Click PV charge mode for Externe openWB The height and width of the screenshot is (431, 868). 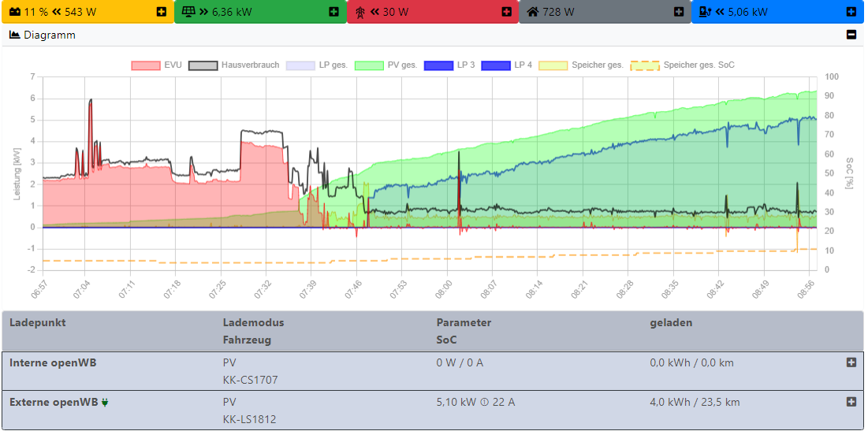click(x=229, y=402)
